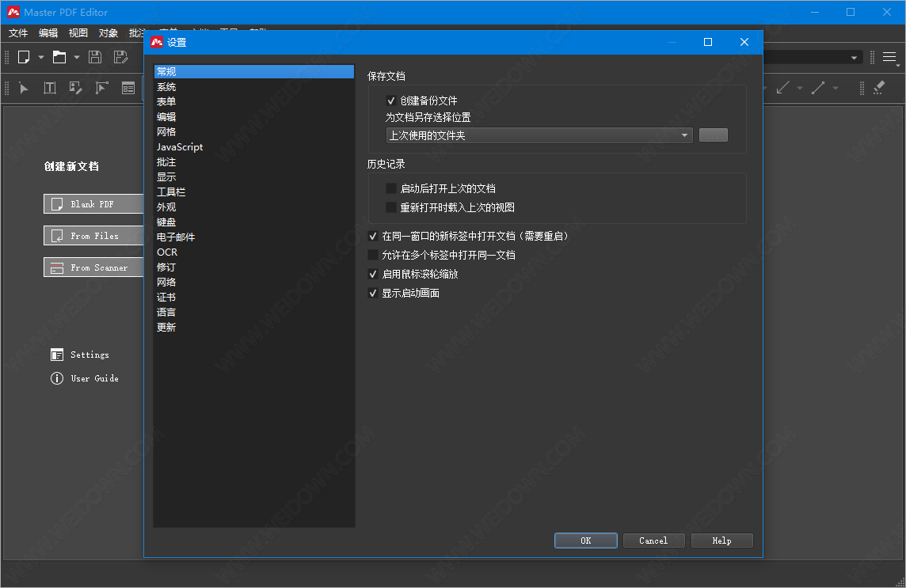
Task: Expand the Open folder dropdown arrow
Action: click(77, 57)
